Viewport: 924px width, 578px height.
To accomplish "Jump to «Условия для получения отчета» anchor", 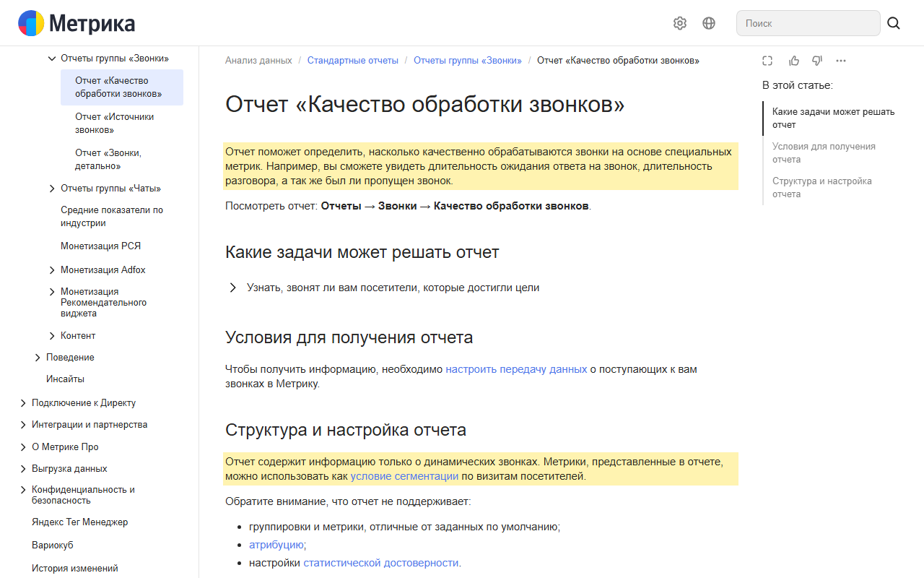I will (x=824, y=153).
